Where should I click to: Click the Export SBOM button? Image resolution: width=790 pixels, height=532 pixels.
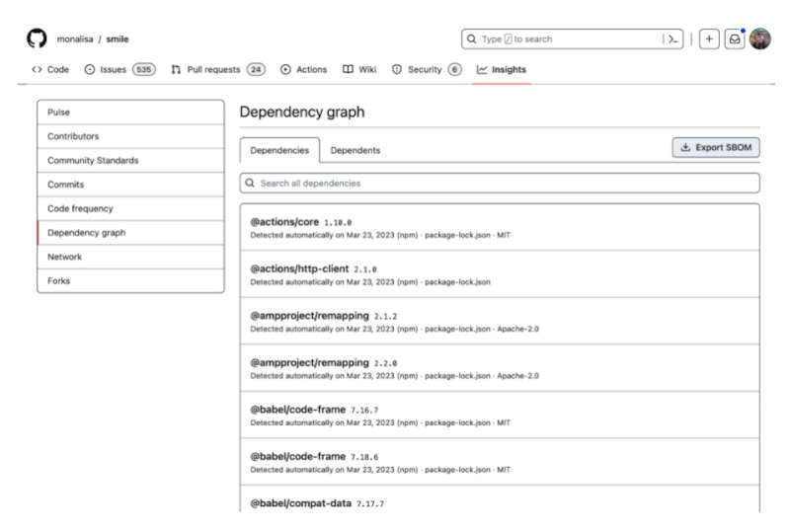point(716,148)
